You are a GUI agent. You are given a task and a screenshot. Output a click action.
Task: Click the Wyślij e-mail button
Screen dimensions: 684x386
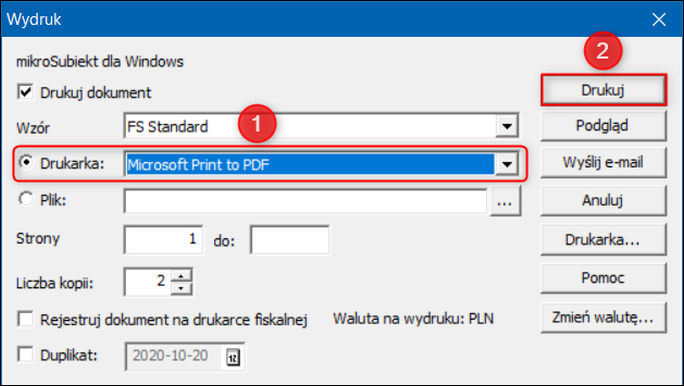[x=603, y=163]
